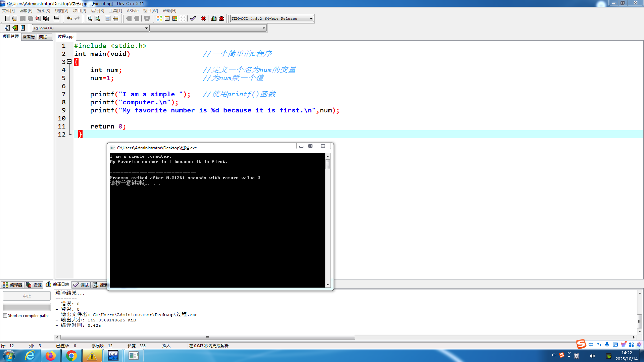Open the 帮助[H] menu
This screenshot has width=644, height=362.
point(169,11)
